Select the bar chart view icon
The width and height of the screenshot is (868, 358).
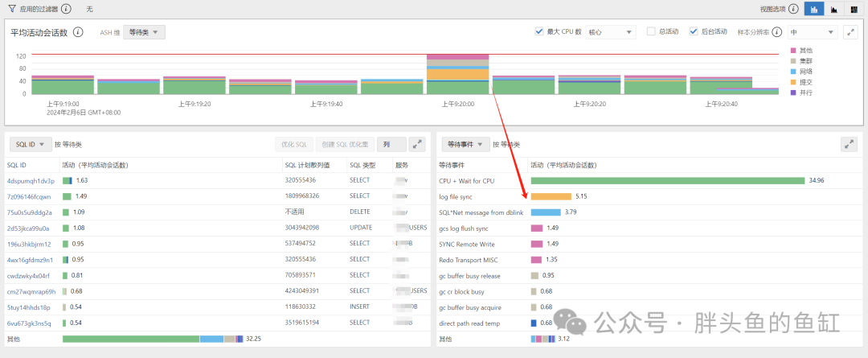click(x=814, y=8)
